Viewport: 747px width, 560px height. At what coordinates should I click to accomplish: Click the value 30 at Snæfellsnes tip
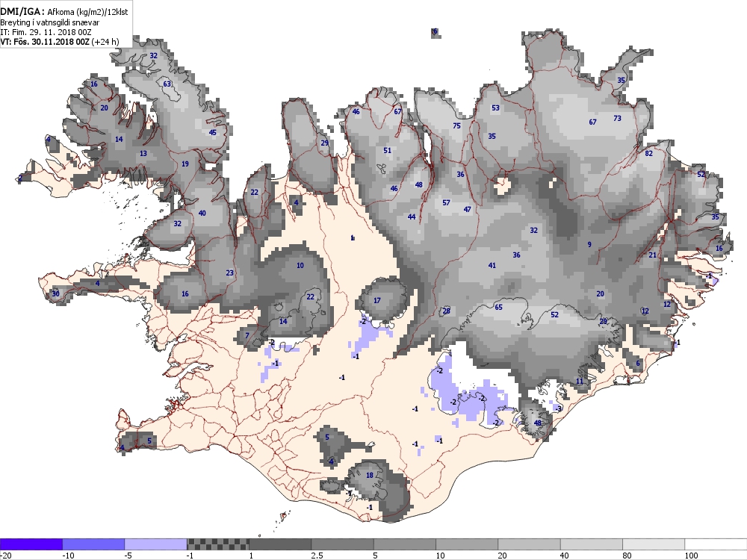pos(56,293)
